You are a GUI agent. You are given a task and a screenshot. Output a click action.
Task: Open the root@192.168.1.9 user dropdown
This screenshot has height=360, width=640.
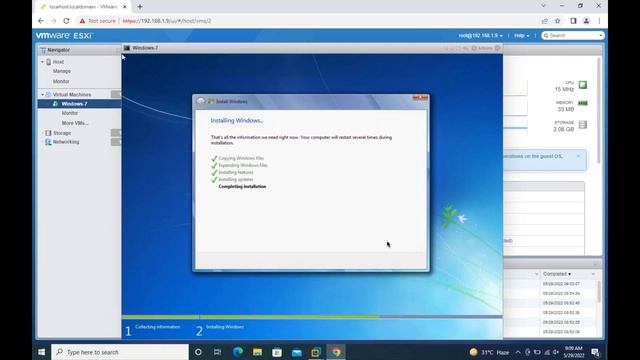[x=480, y=36]
